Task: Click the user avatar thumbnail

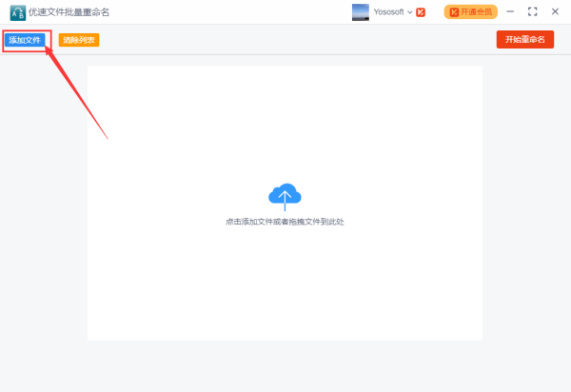Action: (361, 12)
